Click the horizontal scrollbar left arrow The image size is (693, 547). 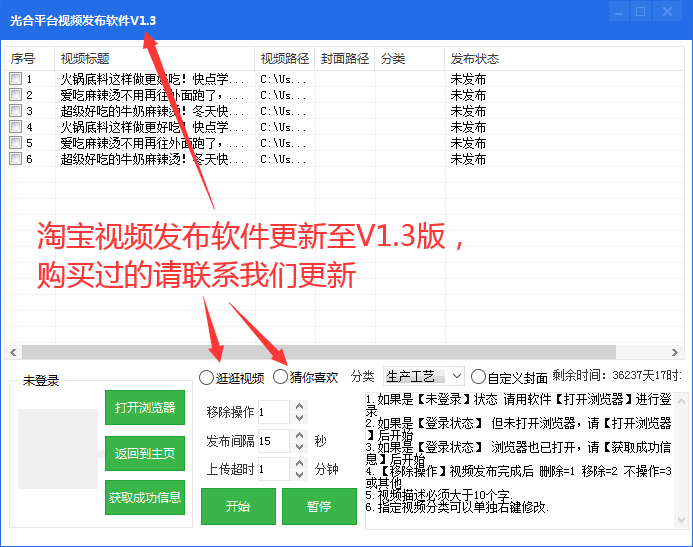[x=13, y=352]
